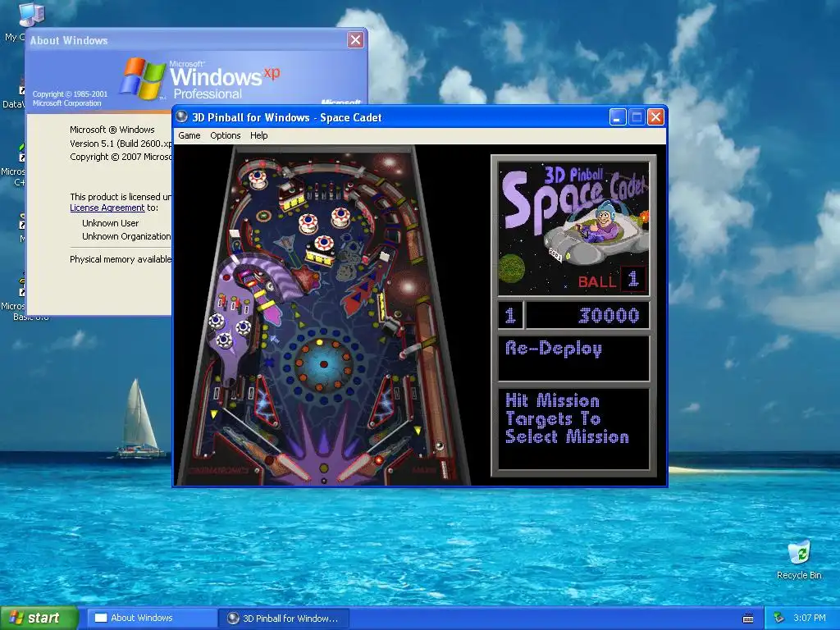Screen dimensions: 840x630
Task: Click the BALL 1 counter
Action: tap(611, 281)
